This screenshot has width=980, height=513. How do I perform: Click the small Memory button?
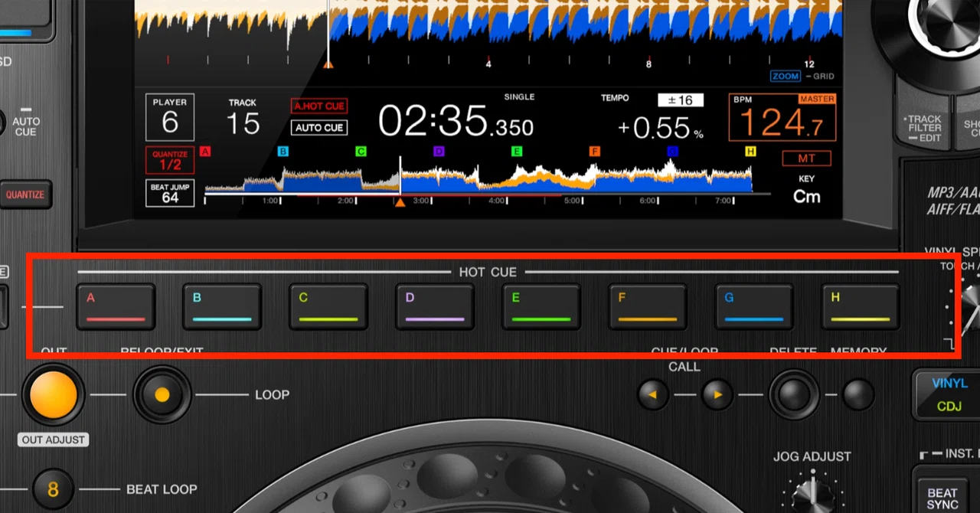coord(858,394)
